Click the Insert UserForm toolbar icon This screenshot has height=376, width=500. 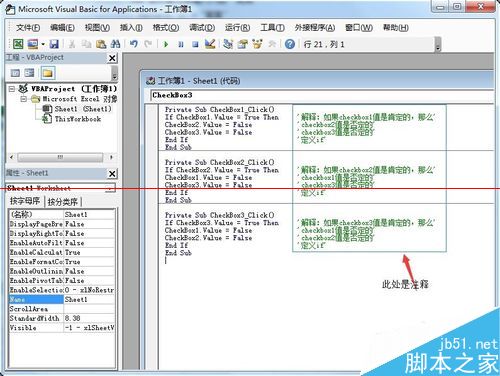33,44
